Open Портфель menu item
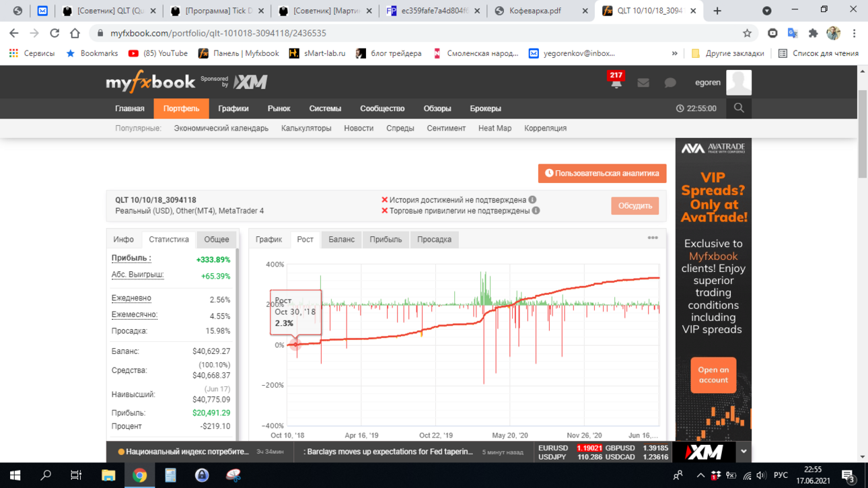The width and height of the screenshot is (868, 488). pos(181,108)
